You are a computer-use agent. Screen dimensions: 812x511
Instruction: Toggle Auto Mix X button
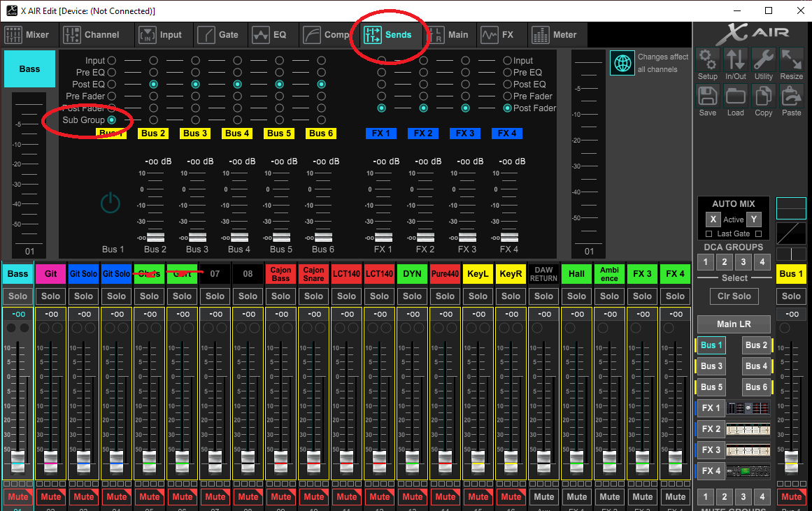pyautogui.click(x=713, y=219)
